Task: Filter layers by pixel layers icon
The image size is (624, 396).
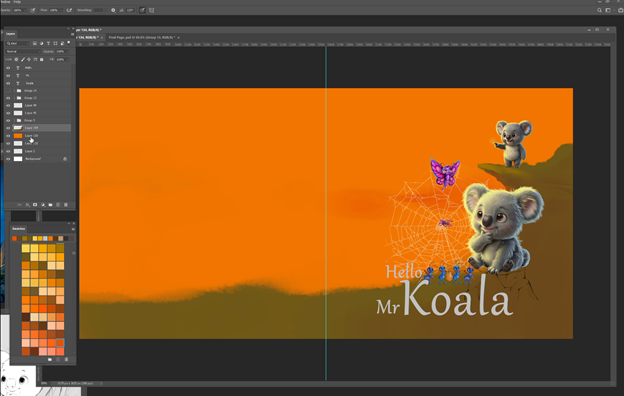Action: pyautogui.click(x=35, y=43)
